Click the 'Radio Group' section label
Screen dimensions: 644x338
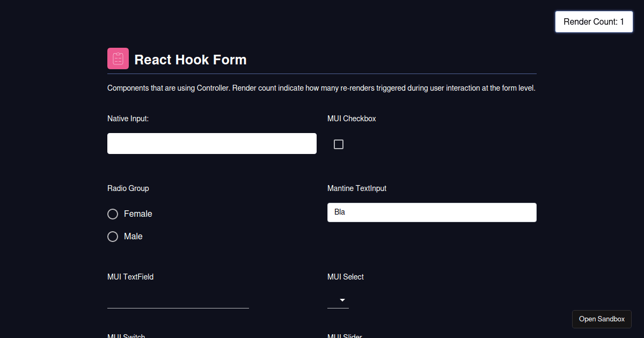(128, 188)
